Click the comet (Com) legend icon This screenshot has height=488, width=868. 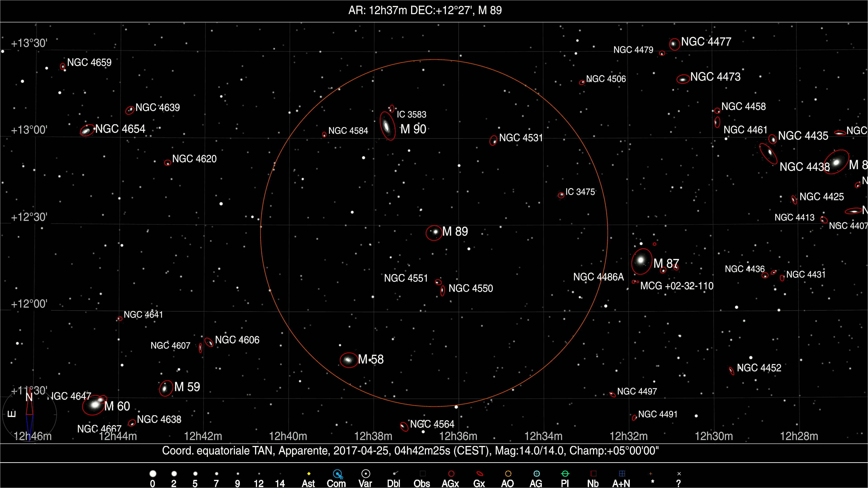(x=338, y=474)
